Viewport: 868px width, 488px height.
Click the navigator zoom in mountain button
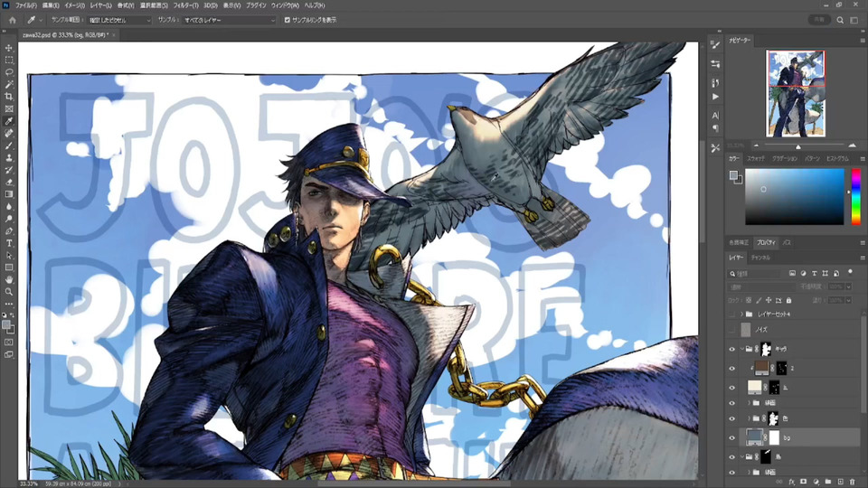click(853, 145)
